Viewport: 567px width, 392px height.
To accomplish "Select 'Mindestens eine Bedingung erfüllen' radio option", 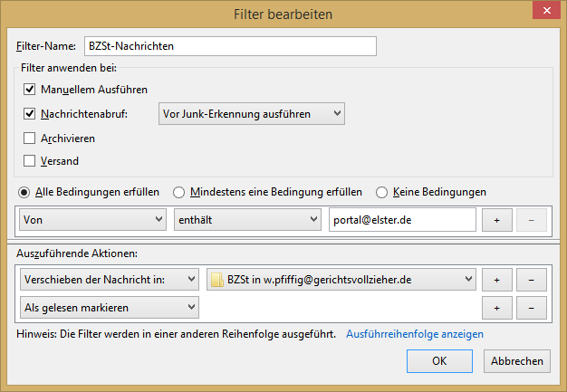I will pos(179,192).
